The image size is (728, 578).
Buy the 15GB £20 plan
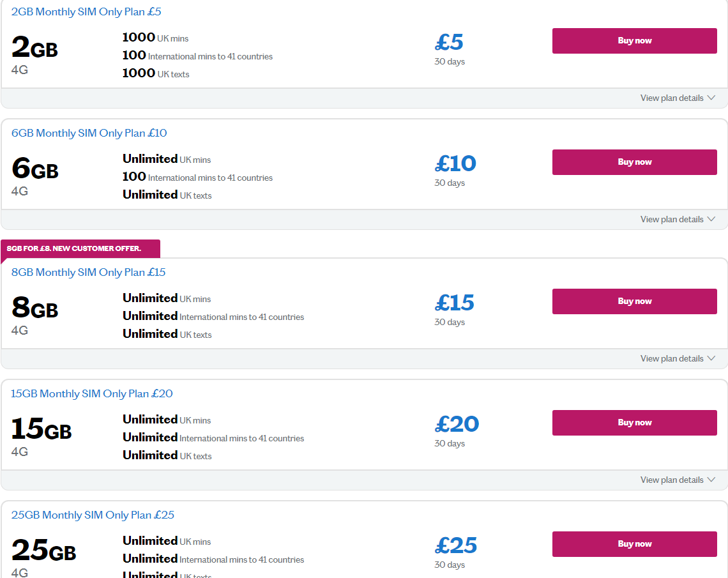click(x=634, y=423)
